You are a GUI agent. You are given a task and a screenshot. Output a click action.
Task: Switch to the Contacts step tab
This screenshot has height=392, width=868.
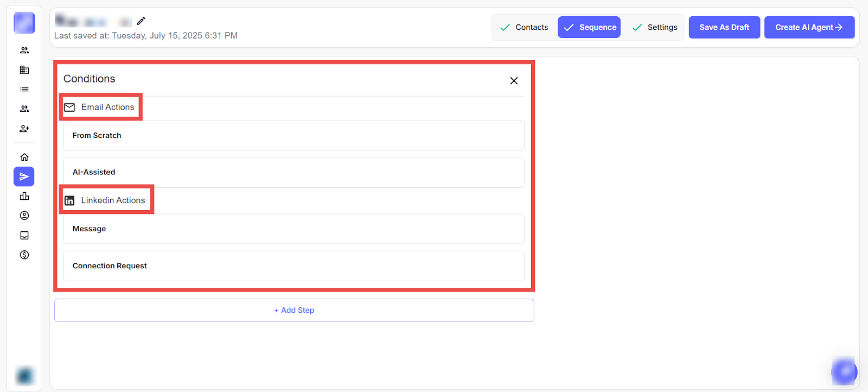[524, 27]
